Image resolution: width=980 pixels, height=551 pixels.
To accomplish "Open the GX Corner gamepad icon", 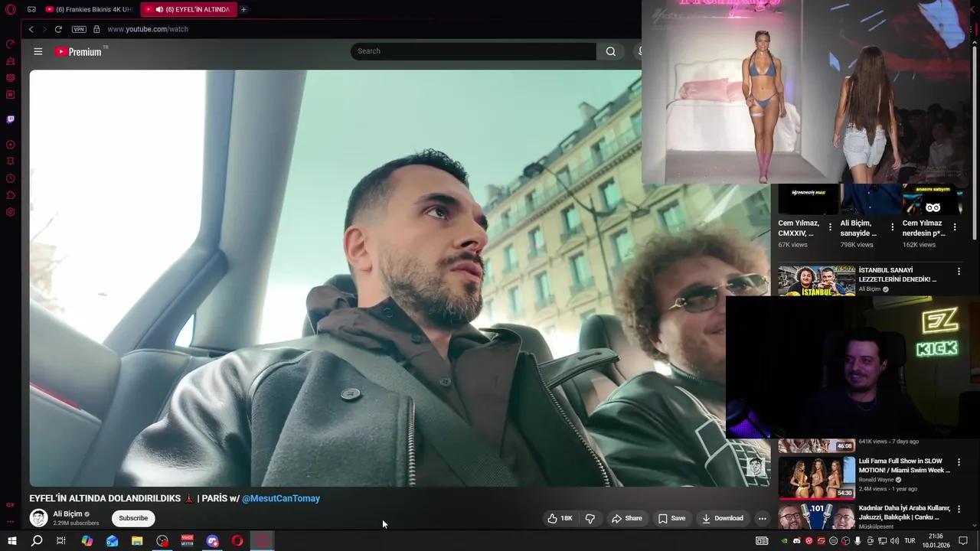I will [31, 9].
